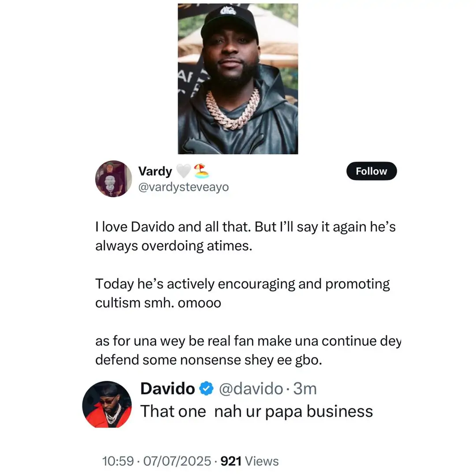This screenshot has height=476, width=476.
Task: Click the 921 Views count
Action: tap(249, 461)
